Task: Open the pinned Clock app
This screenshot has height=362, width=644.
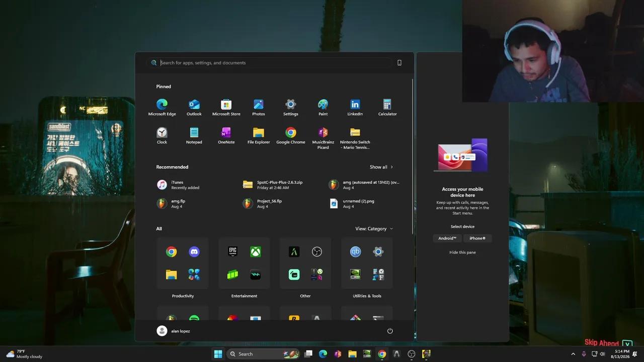Action: [x=162, y=136]
